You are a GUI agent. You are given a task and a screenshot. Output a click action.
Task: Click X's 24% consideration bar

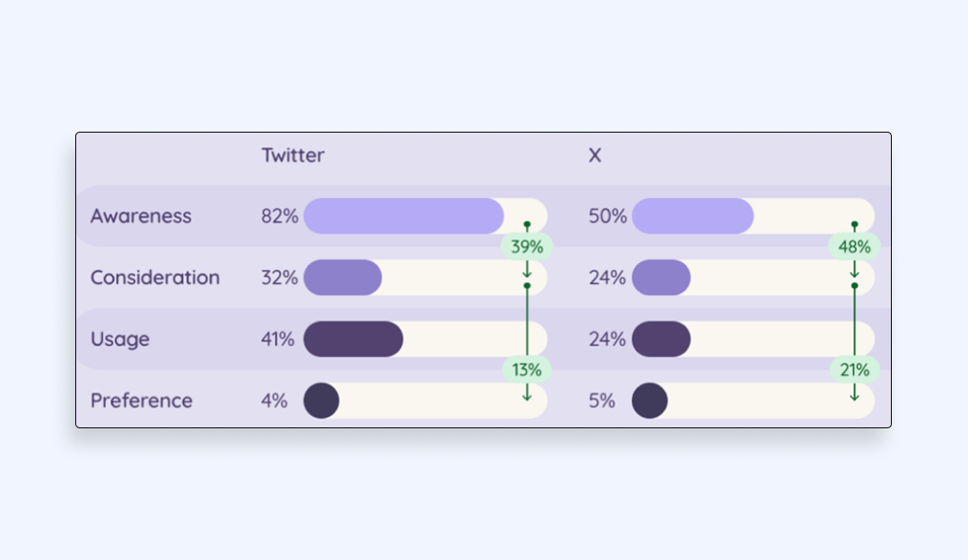tap(661, 277)
